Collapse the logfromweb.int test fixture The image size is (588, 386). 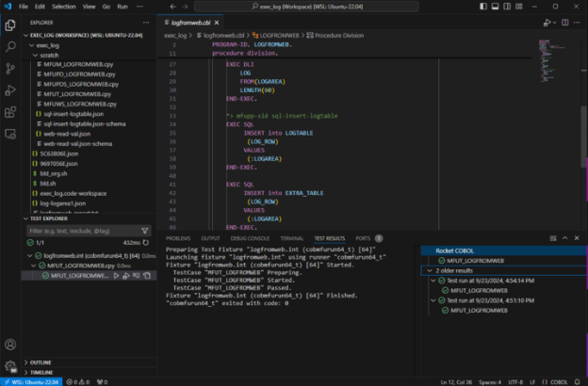click(x=29, y=255)
